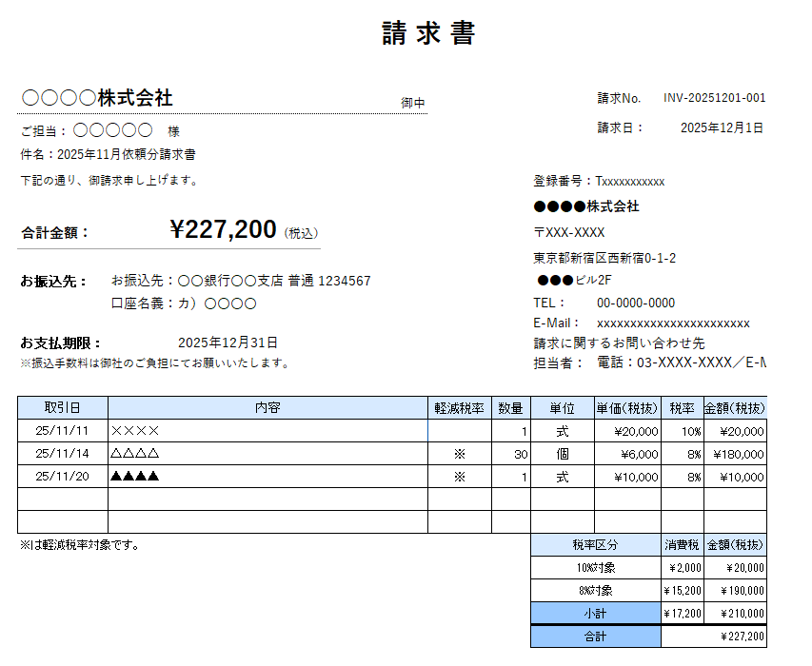Image resolution: width=812 pixels, height=666 pixels.
Task: Select the ご担当：○○○○○ 様 line
Action: [x=100, y=130]
